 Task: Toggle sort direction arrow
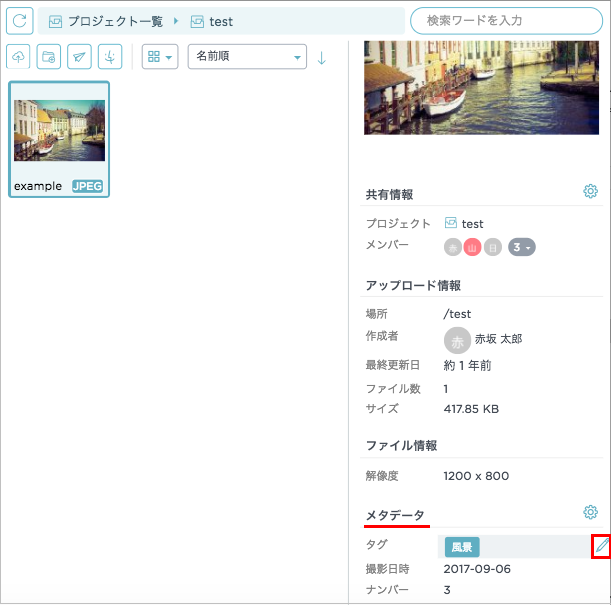[321, 58]
